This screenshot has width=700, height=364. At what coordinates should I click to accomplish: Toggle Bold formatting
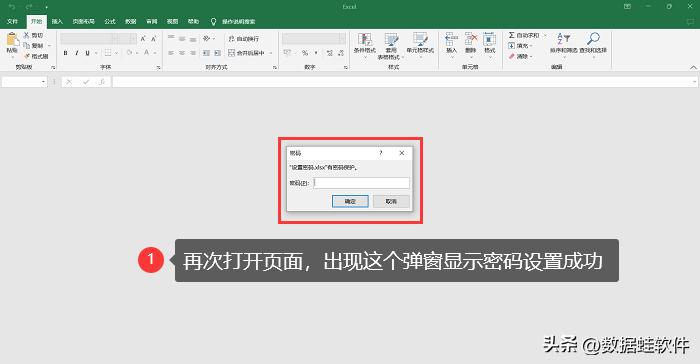pyautogui.click(x=66, y=53)
